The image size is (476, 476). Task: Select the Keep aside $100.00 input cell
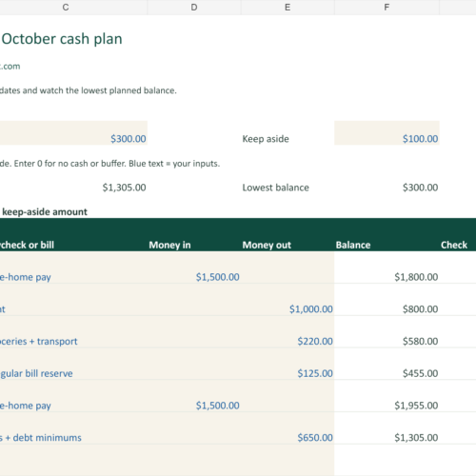(387, 132)
